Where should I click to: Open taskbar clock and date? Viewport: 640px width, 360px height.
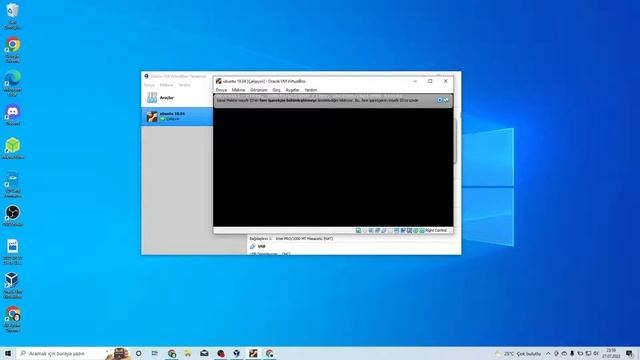click(611, 353)
